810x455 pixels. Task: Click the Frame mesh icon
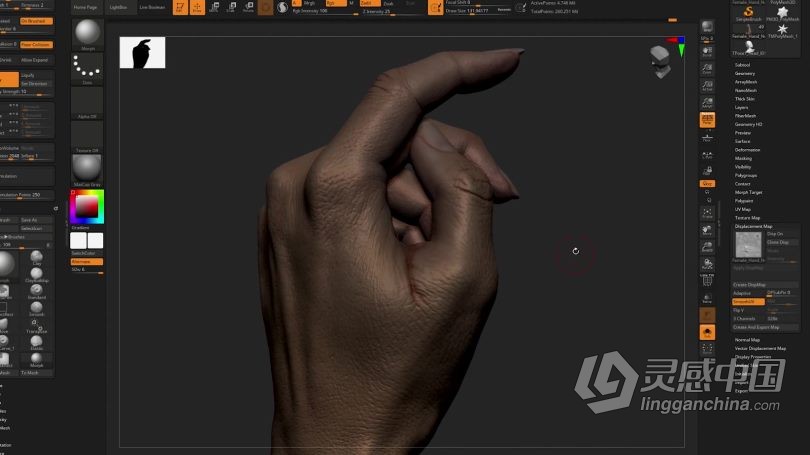coord(707,213)
